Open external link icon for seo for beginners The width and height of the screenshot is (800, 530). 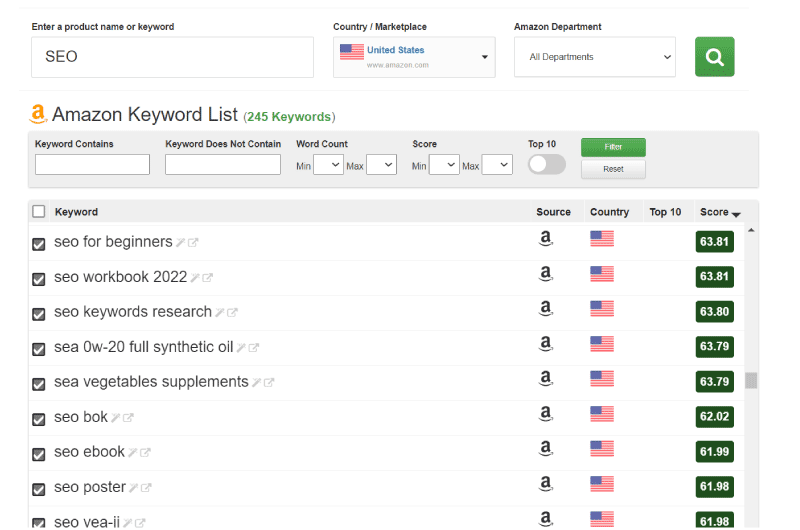click(193, 242)
